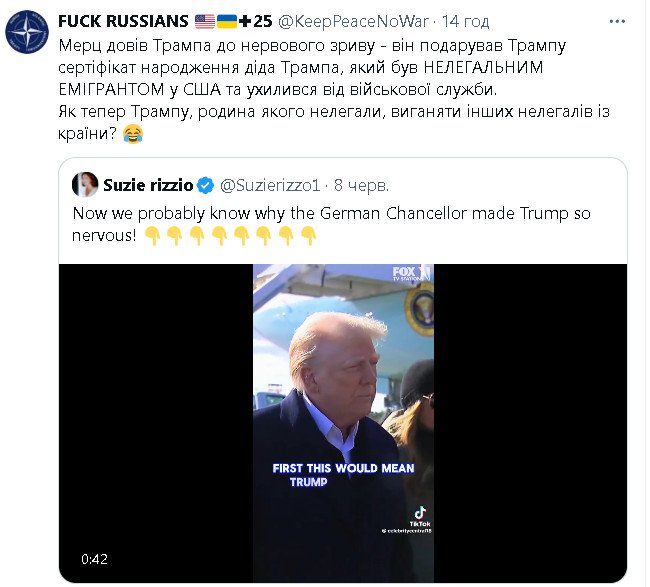The height and width of the screenshot is (587, 650).
Task: Click the NATO logo profile avatar
Action: (27, 32)
